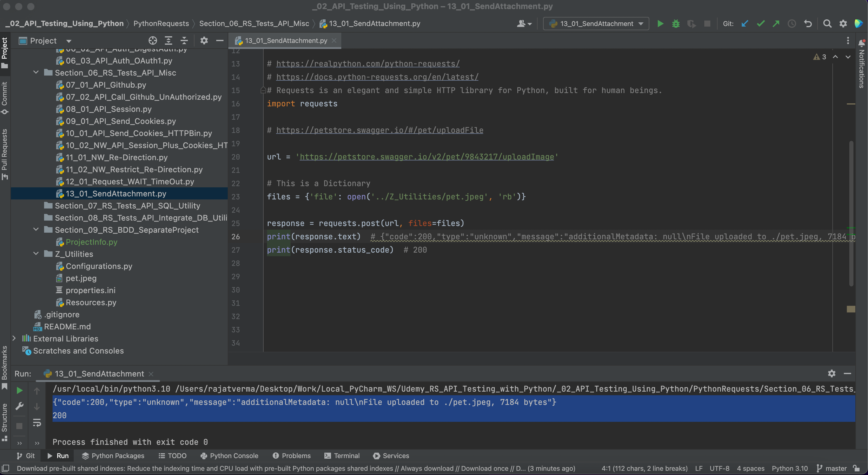Open properties.ini in the Project tree
The width and height of the screenshot is (868, 475).
[90, 290]
